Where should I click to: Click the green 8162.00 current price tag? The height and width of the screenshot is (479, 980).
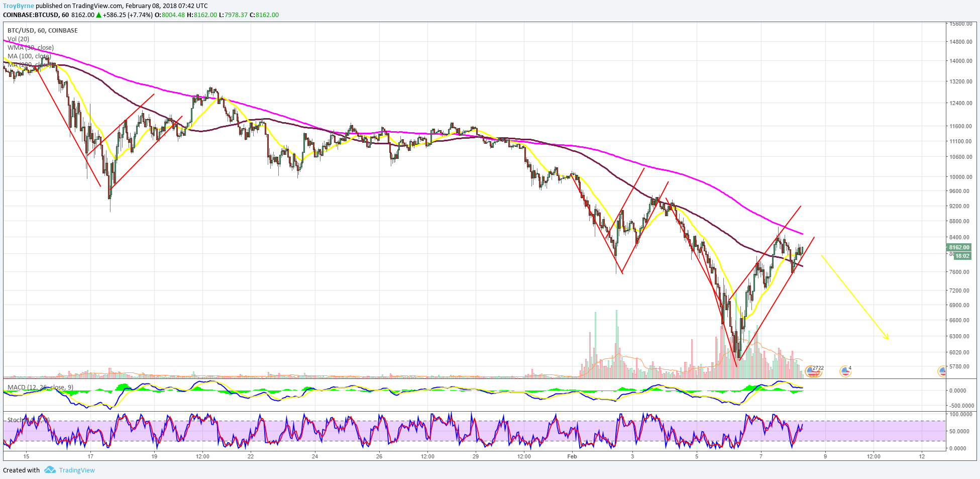pyautogui.click(x=959, y=247)
